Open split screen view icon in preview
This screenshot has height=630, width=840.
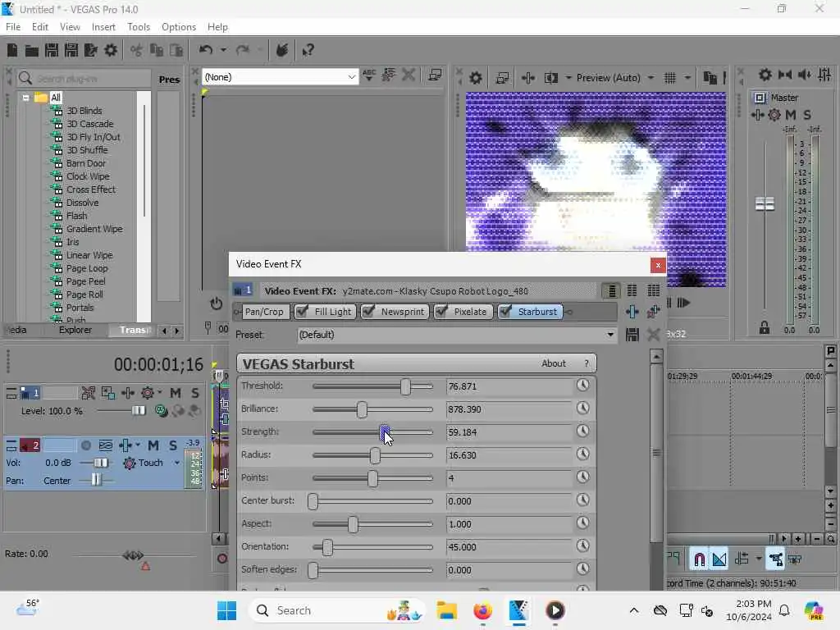pos(551,78)
